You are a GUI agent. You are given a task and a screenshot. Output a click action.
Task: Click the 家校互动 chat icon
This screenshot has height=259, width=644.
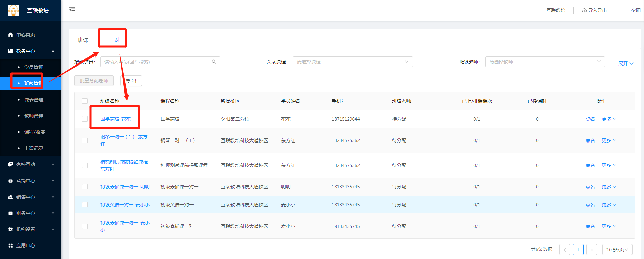pos(10,164)
